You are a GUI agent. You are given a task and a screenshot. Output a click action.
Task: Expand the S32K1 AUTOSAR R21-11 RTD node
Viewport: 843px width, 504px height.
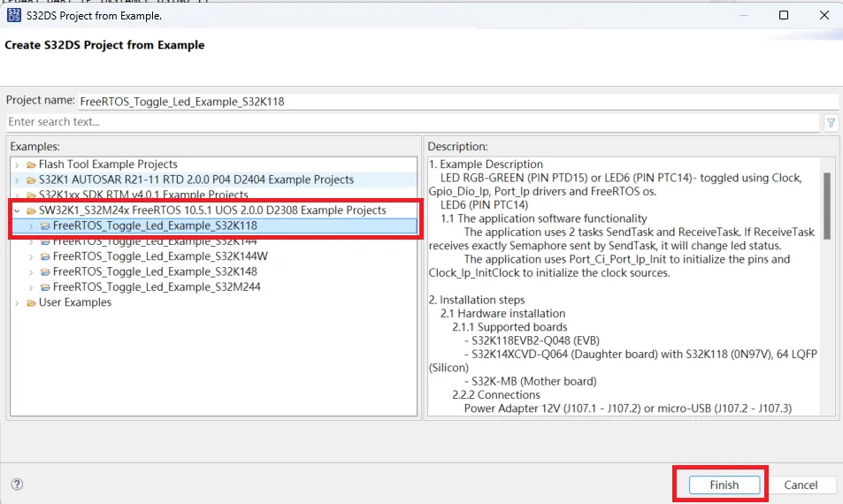tap(18, 179)
